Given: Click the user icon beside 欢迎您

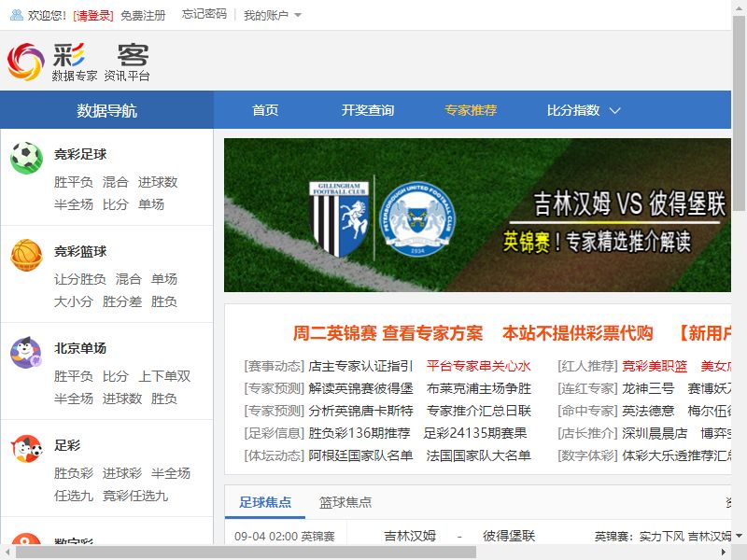Looking at the screenshot, I should [17, 15].
